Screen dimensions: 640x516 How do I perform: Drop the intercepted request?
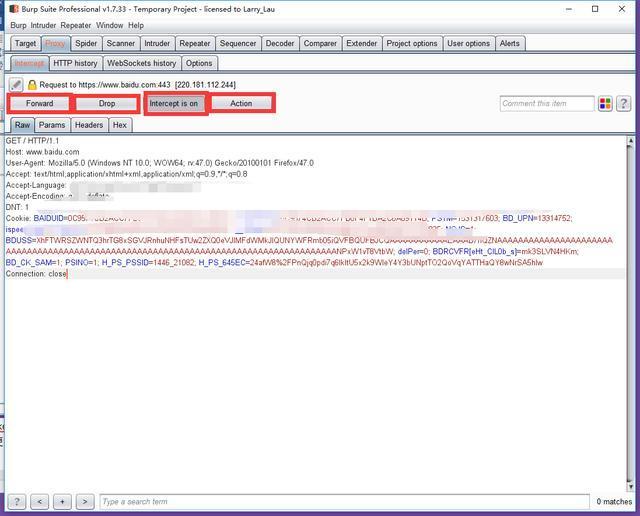tap(107, 104)
